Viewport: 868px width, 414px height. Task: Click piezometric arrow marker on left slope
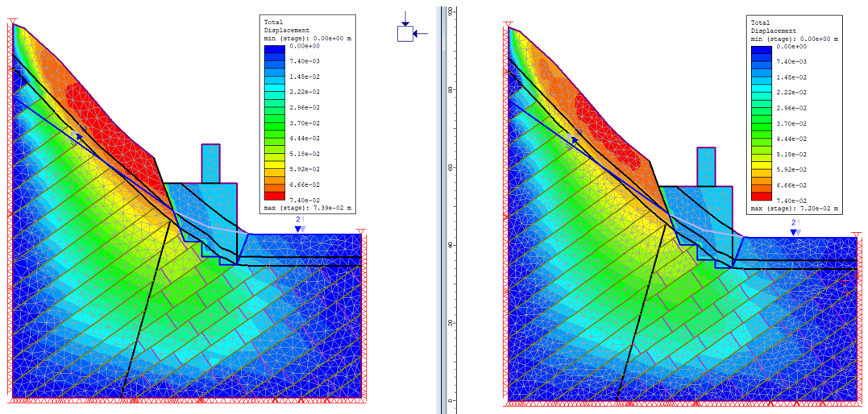tap(77, 135)
